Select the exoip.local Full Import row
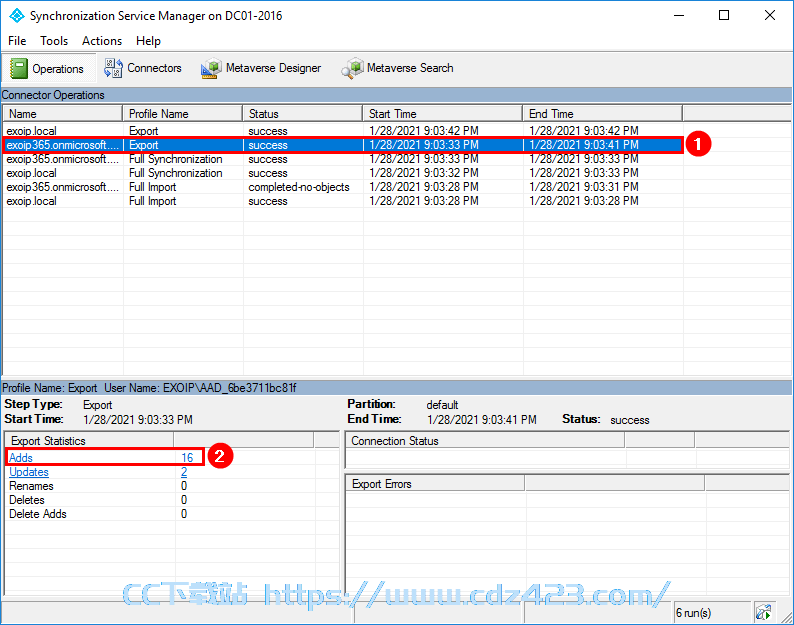 click(343, 201)
